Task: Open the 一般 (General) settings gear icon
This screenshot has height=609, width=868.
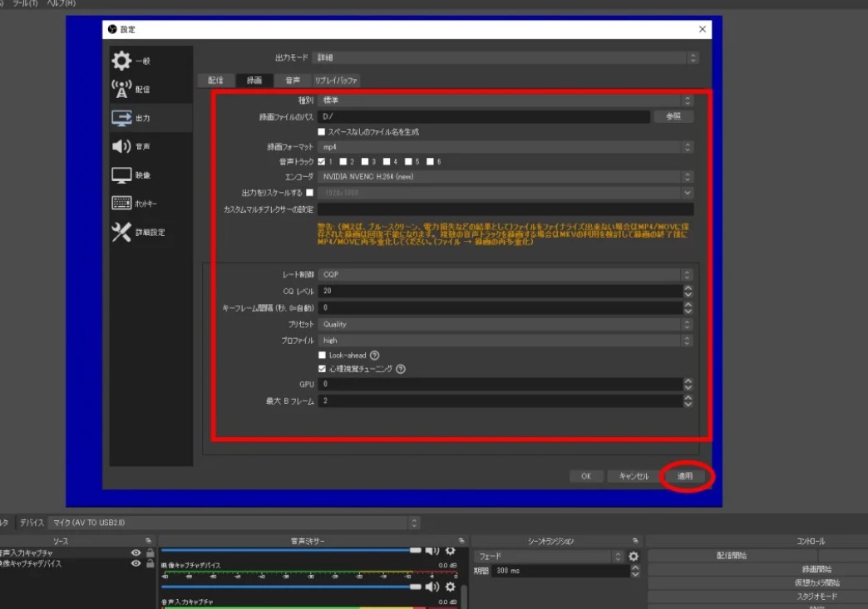Action: pyautogui.click(x=121, y=61)
